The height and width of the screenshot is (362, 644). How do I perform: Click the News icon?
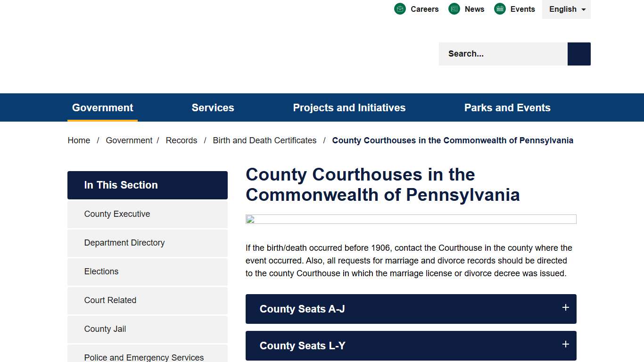click(454, 8)
